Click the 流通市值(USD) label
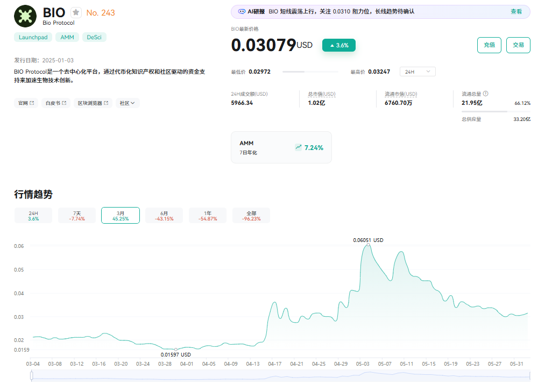The height and width of the screenshot is (392, 545). pos(401,94)
